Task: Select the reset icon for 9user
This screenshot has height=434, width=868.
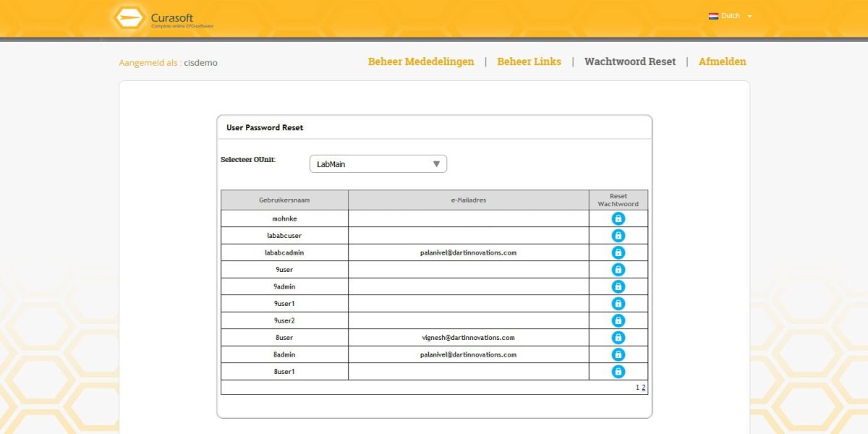Action: point(618,269)
